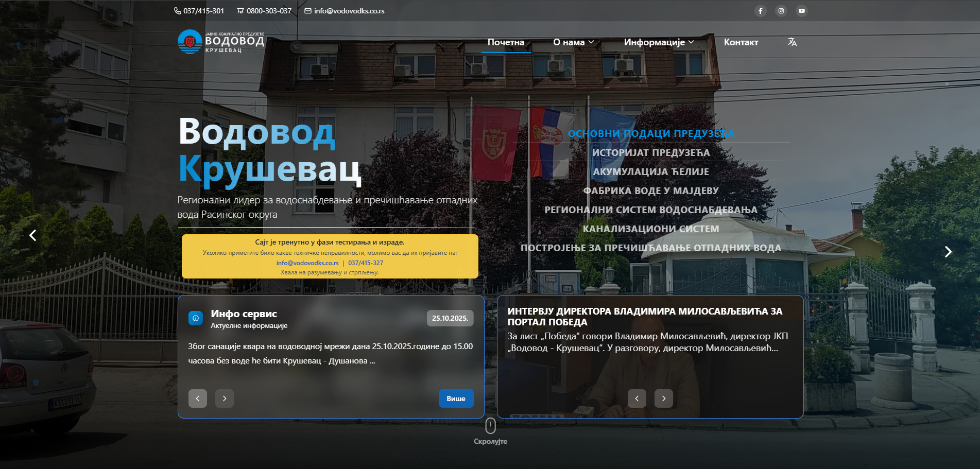Show next Инфо сервис item

225,398
